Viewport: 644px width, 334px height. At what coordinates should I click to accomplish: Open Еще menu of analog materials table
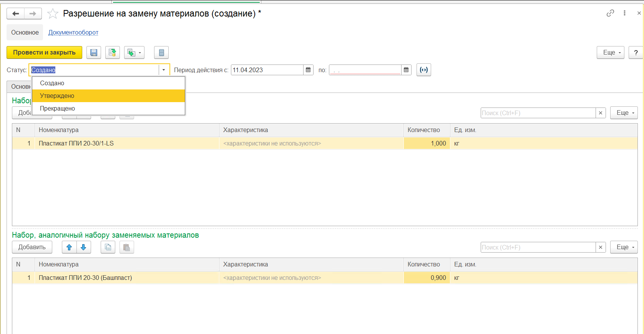(x=624, y=247)
